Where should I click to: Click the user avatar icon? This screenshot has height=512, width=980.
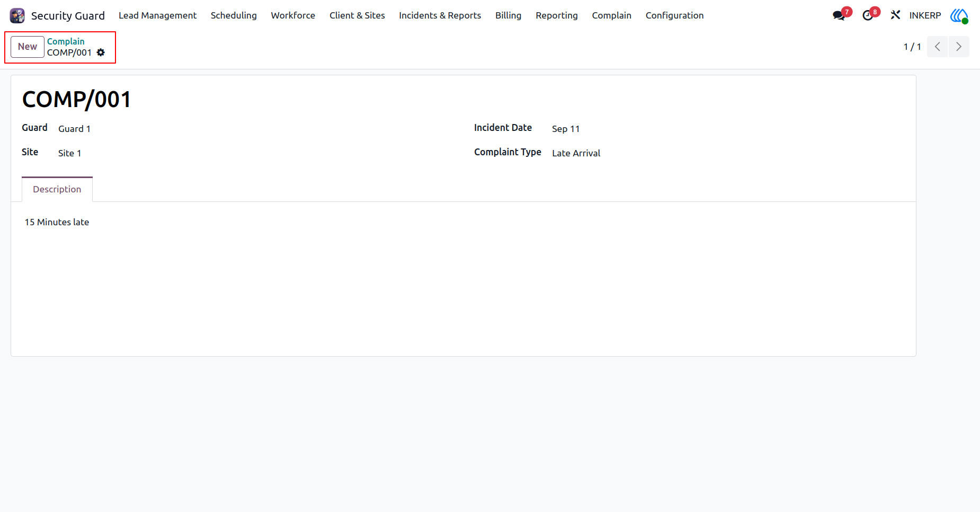click(x=959, y=15)
